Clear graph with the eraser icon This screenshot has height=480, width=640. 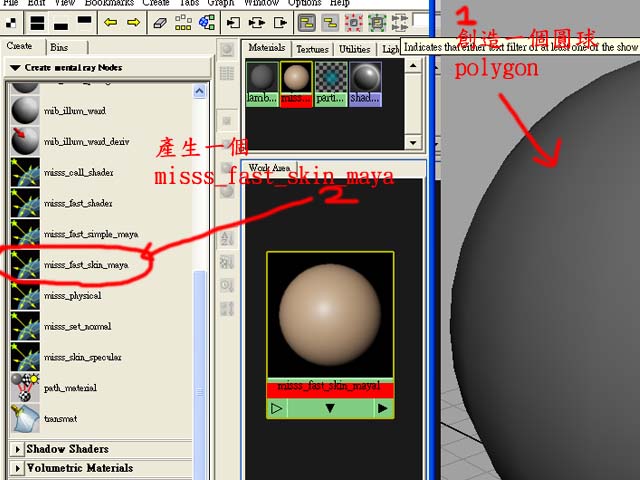click(x=160, y=22)
